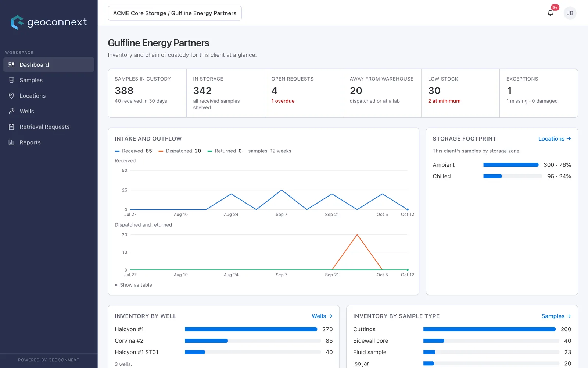Click the 'Sidewall core' sample type row
Image resolution: width=588 pixels, height=368 pixels.
[462, 341]
